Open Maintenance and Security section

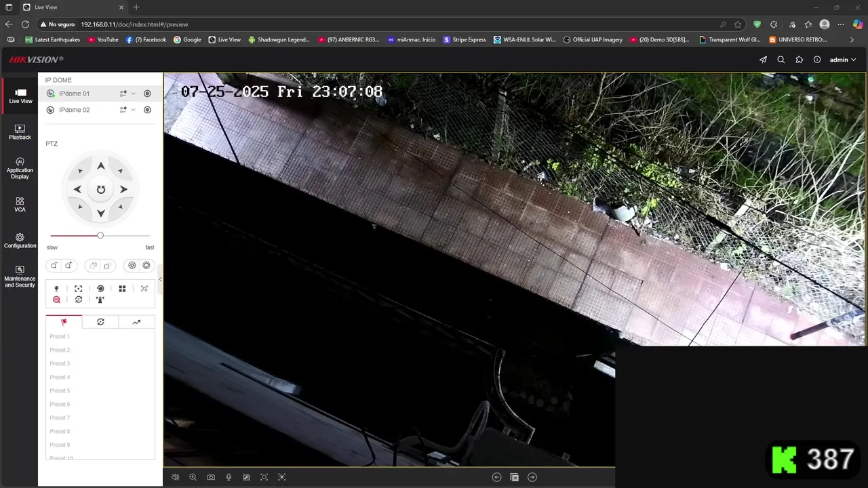coord(20,277)
